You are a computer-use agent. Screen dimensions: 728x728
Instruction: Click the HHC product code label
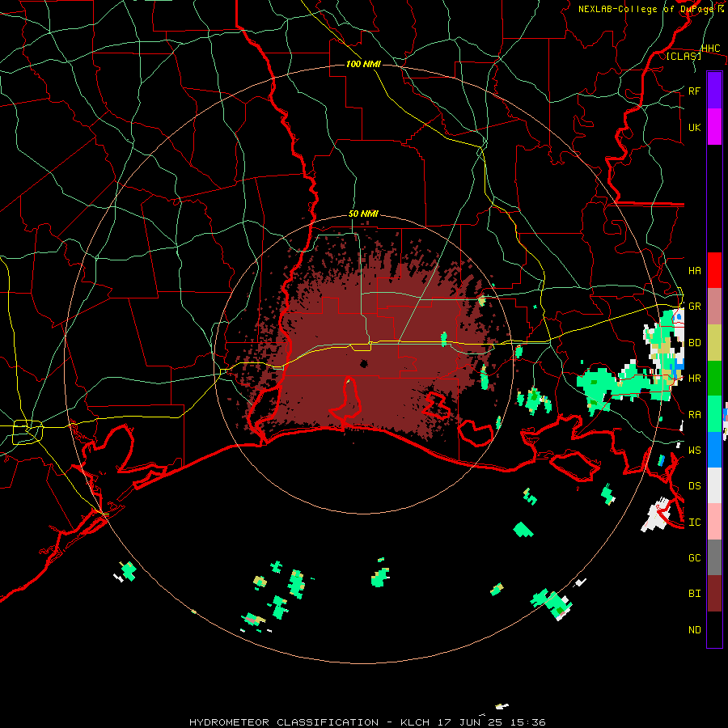(x=710, y=49)
